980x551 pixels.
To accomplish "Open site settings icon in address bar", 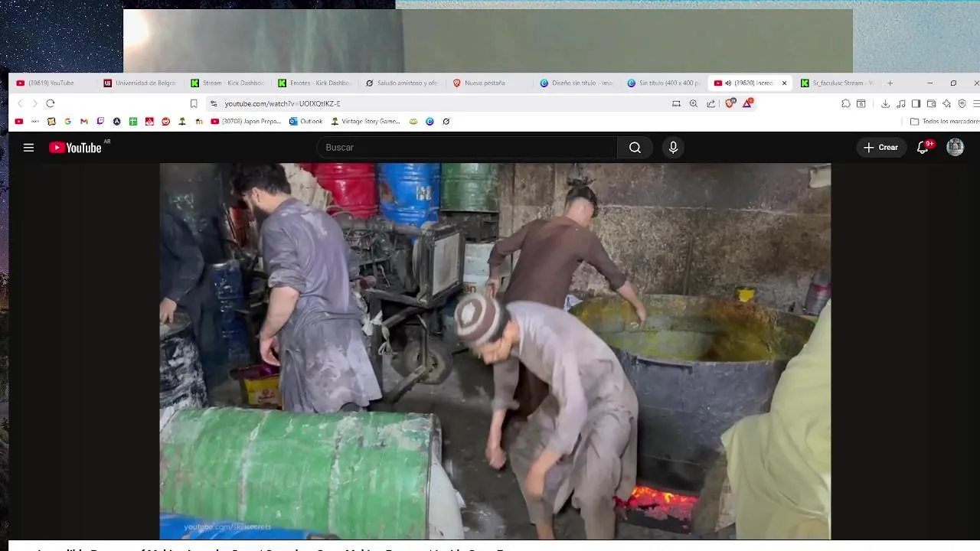I will coord(214,103).
